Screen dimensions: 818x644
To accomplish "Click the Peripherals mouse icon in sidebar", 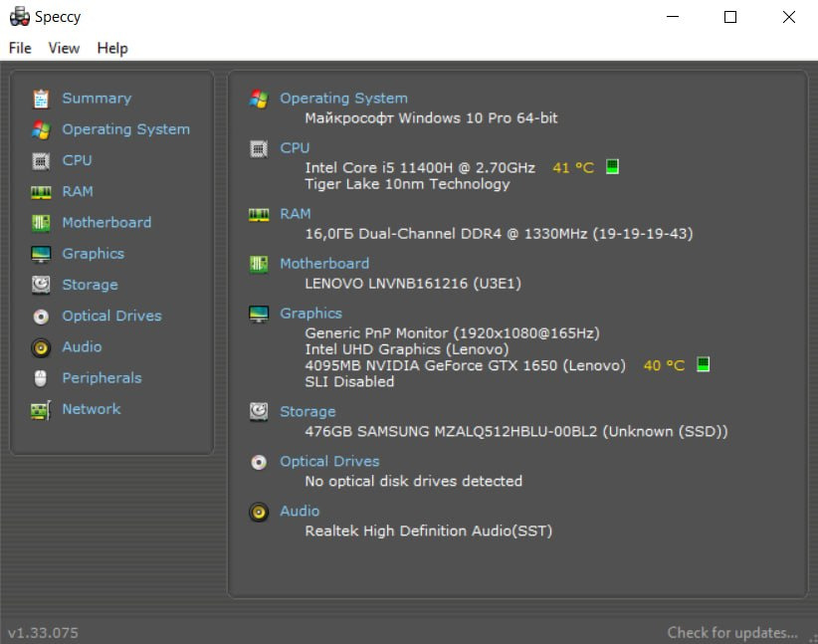I will [41, 378].
